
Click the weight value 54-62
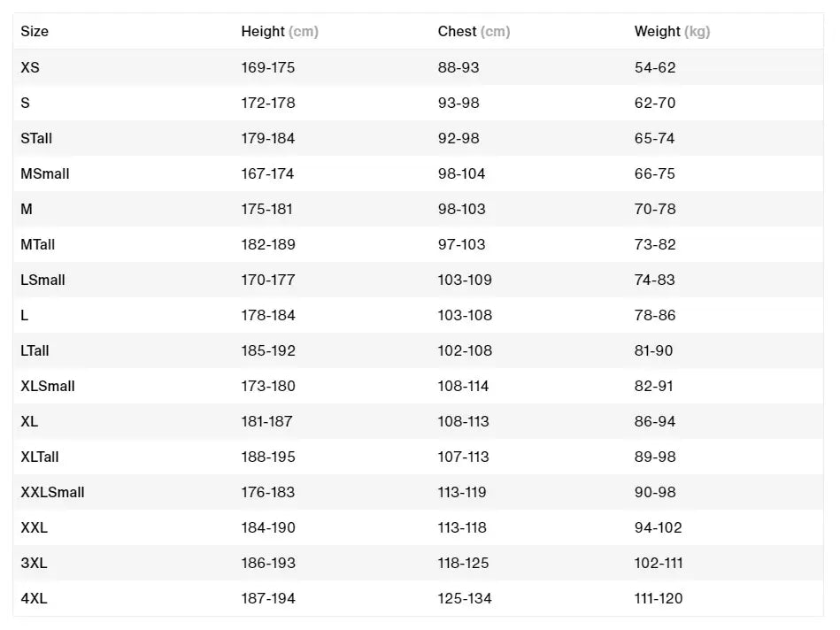tap(655, 67)
